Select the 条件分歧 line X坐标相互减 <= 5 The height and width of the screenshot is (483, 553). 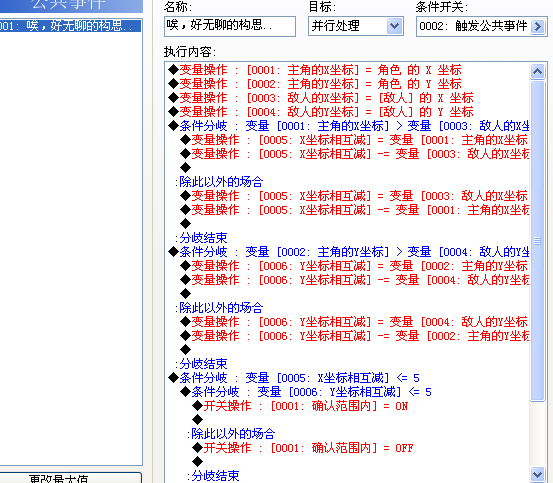(x=294, y=378)
